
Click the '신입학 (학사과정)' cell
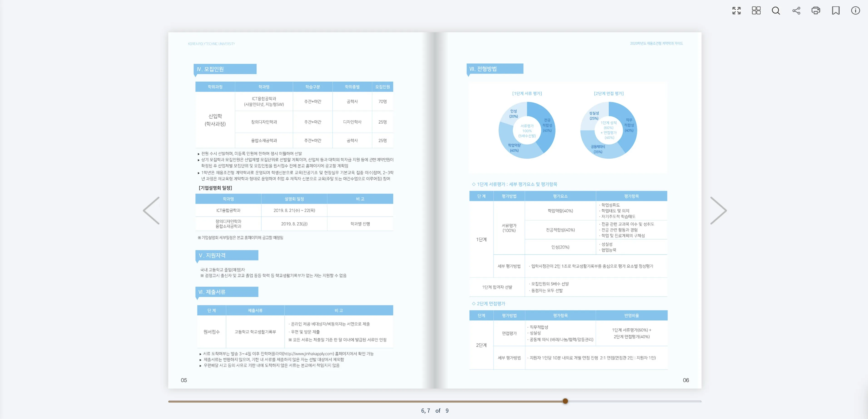(x=215, y=120)
